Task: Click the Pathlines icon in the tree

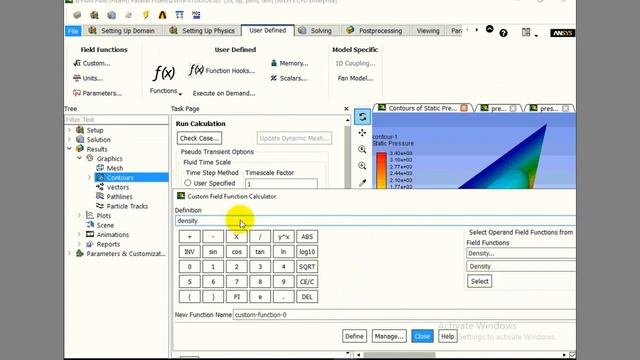Action: point(100,196)
